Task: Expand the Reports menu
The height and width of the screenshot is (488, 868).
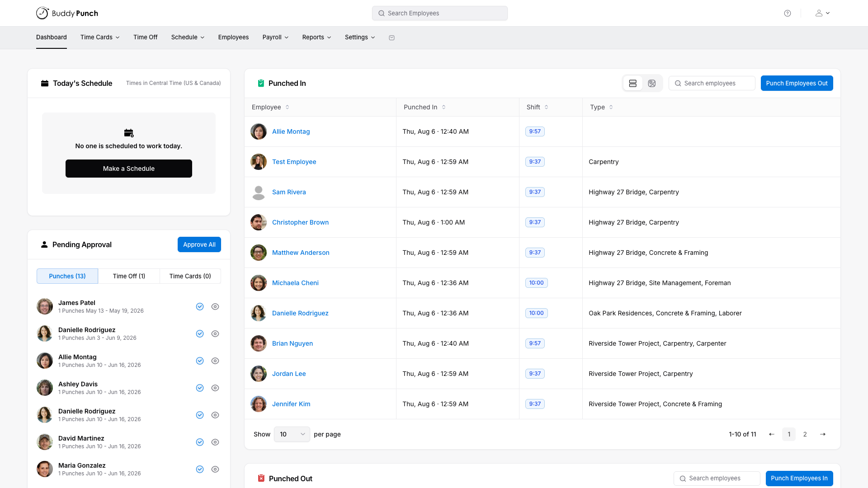Action: pyautogui.click(x=316, y=38)
